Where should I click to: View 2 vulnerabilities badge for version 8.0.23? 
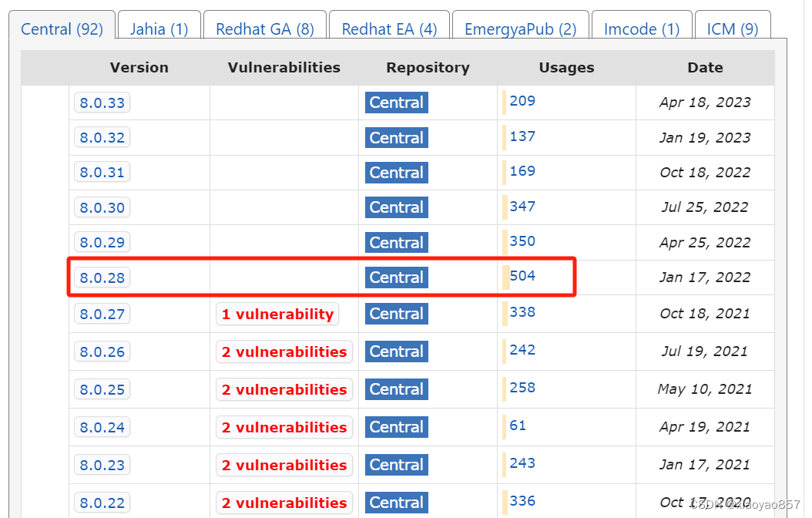coord(284,465)
